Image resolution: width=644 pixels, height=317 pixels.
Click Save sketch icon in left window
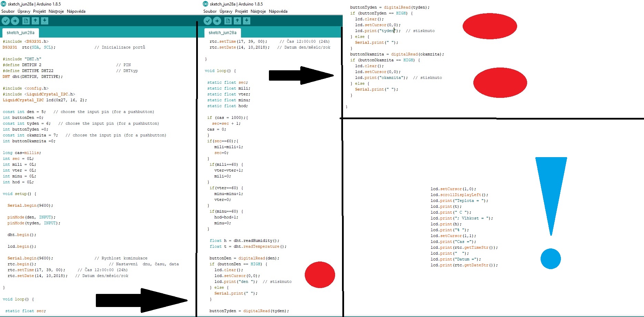(44, 21)
